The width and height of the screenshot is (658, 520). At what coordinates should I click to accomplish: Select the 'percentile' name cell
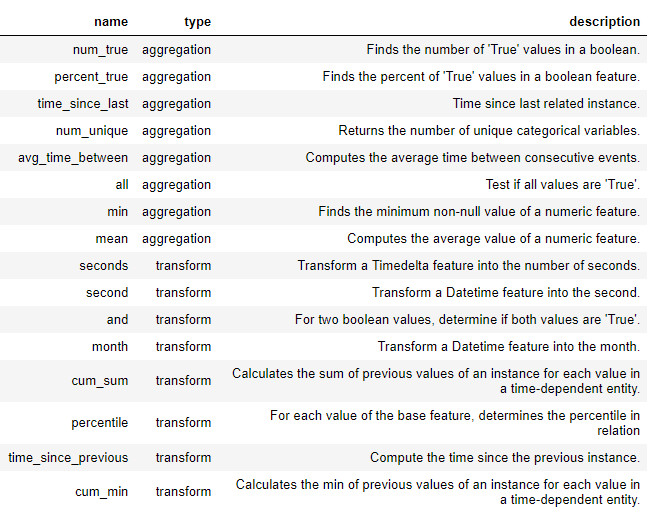pos(98,422)
